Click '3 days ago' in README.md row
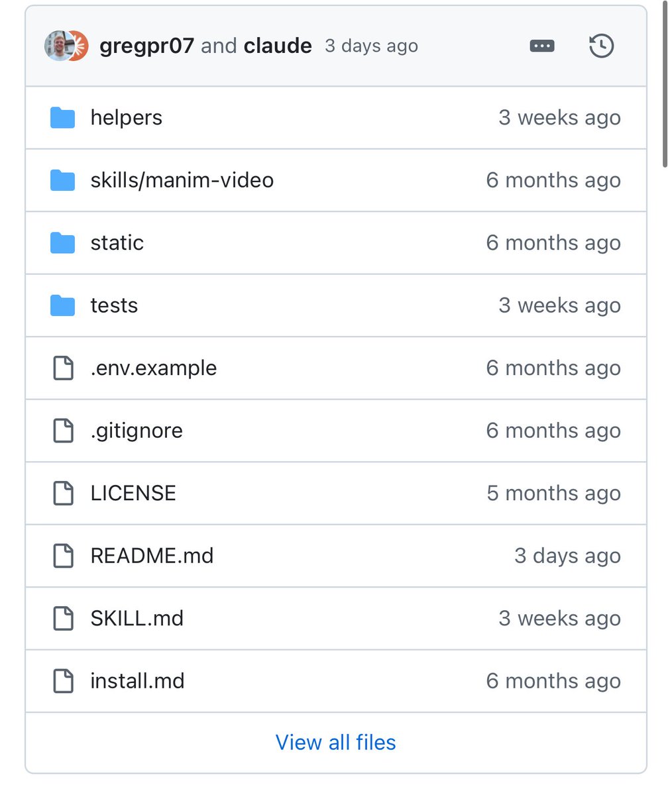672x795 pixels. click(x=568, y=556)
